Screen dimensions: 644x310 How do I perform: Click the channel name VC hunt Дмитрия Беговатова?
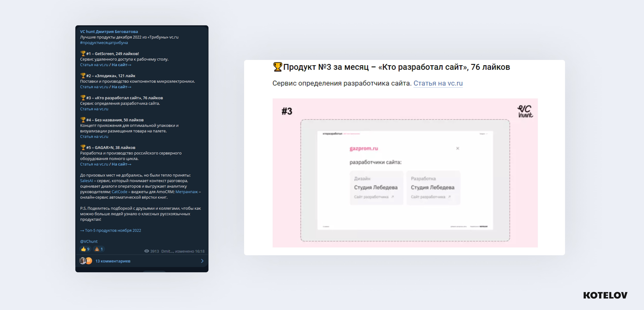point(109,32)
